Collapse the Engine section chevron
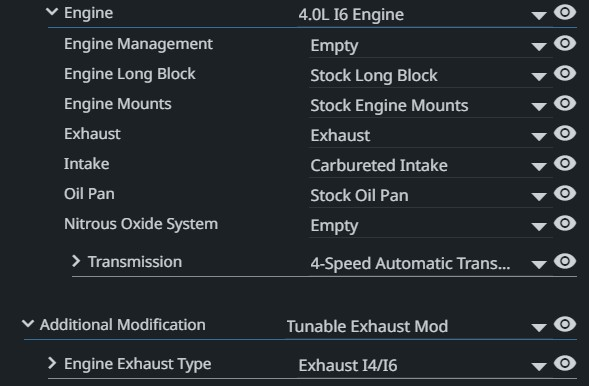The width and height of the screenshot is (589, 386). pyautogui.click(x=52, y=12)
